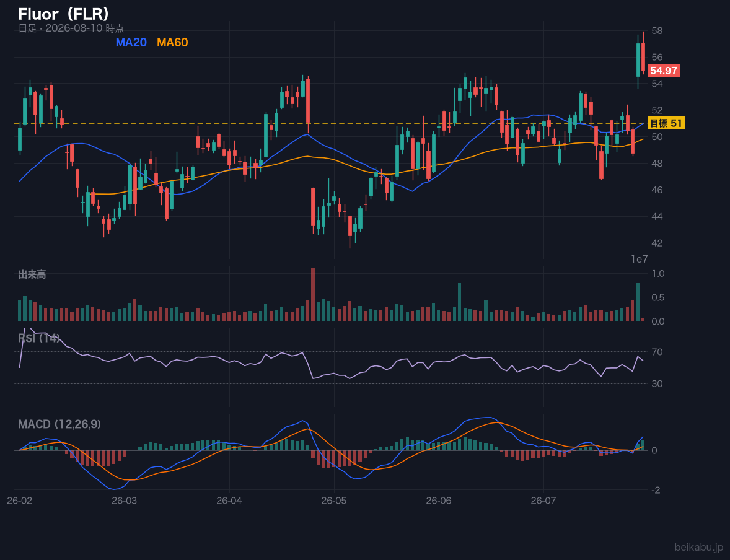This screenshot has width=730, height=560.
Task: Click the 26-05 date axis label
Action: [334, 501]
